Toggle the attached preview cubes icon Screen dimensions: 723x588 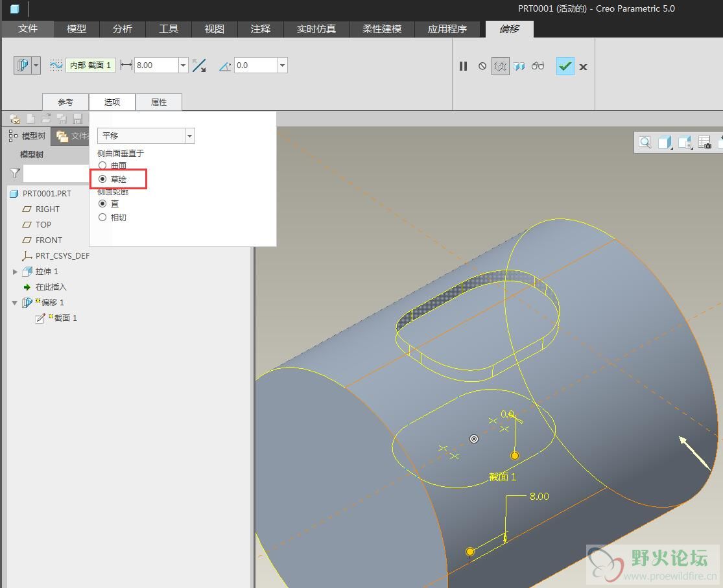point(519,66)
